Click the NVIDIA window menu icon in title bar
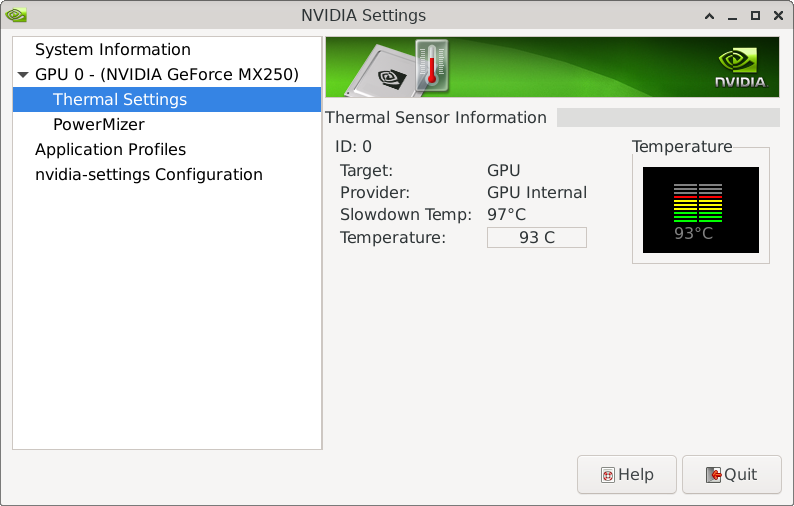 click(16, 15)
